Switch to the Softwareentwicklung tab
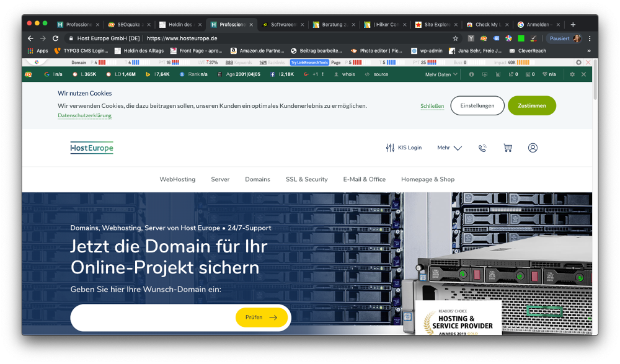Image resolution: width=620 pixels, height=364 pixels. (x=282, y=25)
